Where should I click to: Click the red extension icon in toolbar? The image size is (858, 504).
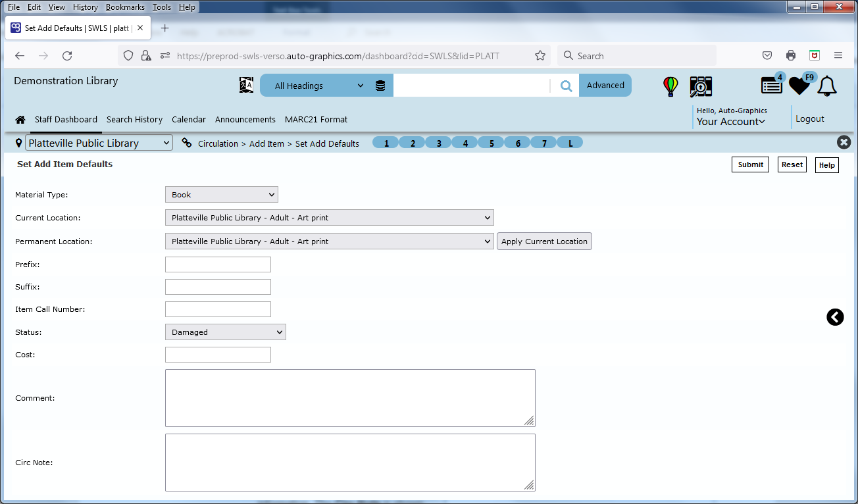[x=815, y=56]
